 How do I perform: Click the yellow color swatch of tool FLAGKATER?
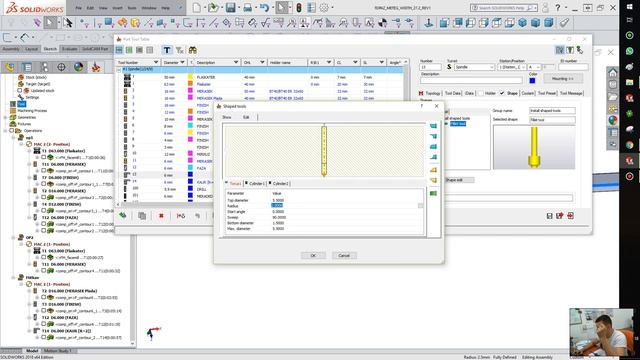coord(190,77)
